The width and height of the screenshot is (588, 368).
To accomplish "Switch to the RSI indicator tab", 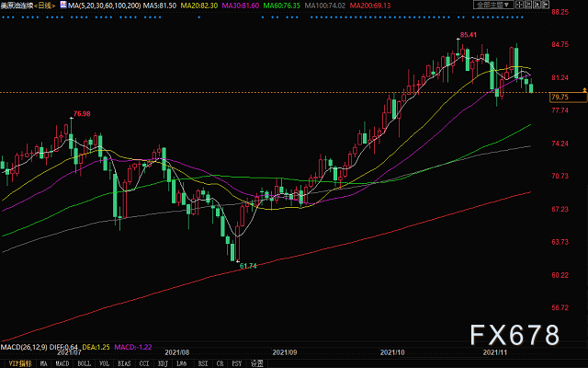I will (x=203, y=363).
